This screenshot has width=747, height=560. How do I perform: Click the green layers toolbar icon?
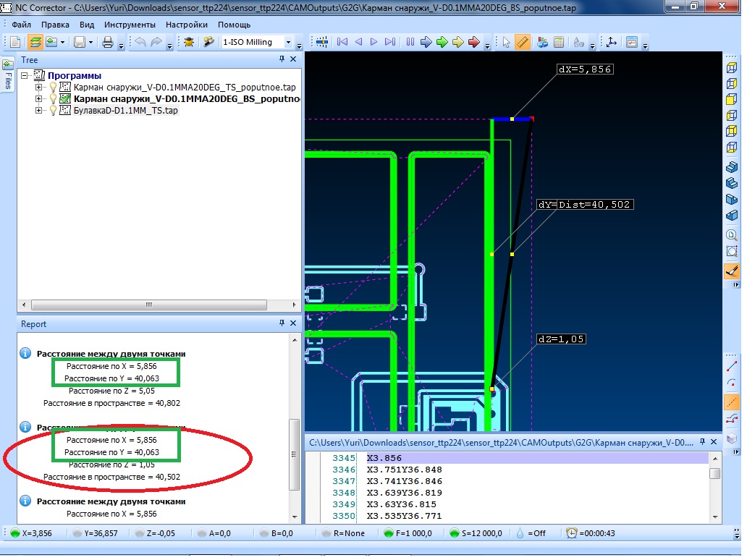click(x=35, y=43)
